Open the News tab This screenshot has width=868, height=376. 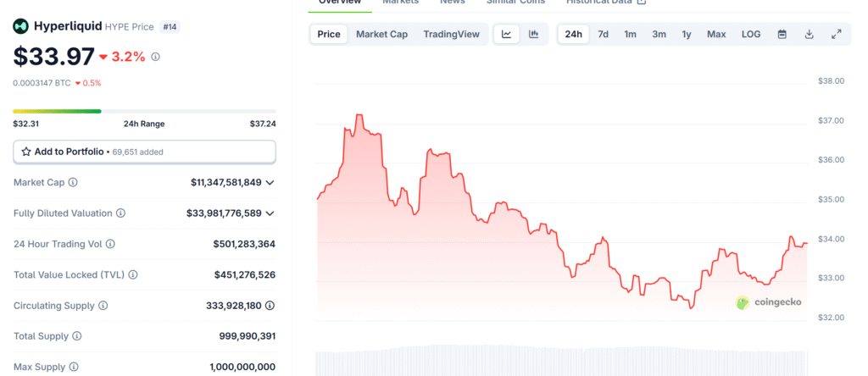tap(453, 3)
